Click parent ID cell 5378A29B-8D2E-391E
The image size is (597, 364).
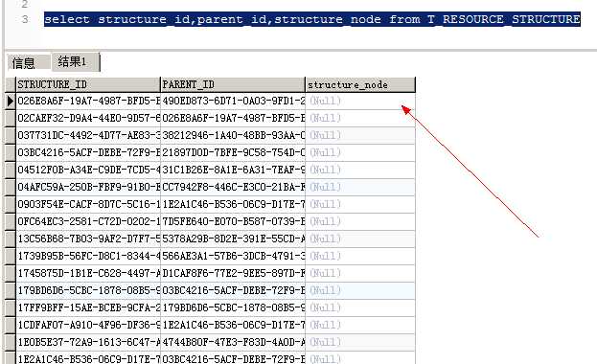pyautogui.click(x=233, y=239)
